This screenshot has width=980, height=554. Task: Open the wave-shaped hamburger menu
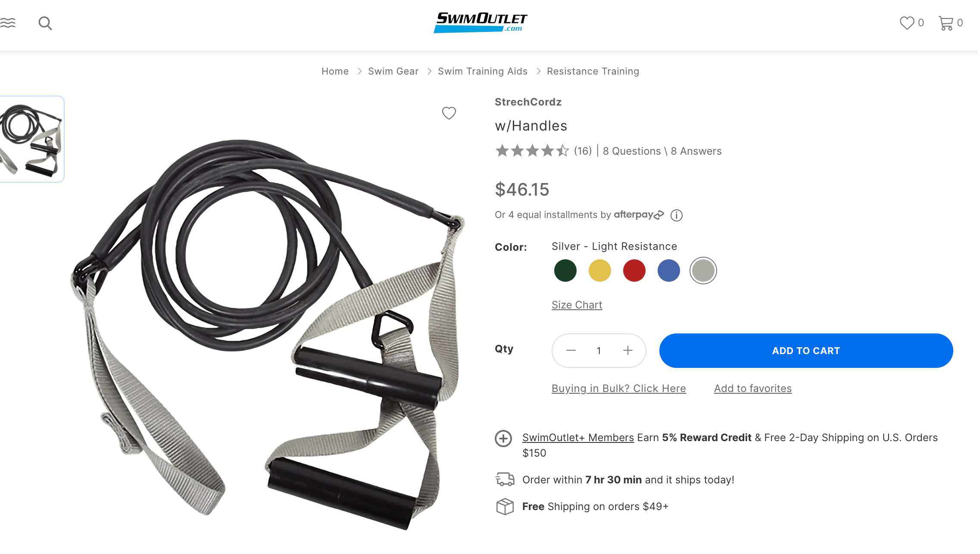(8, 23)
